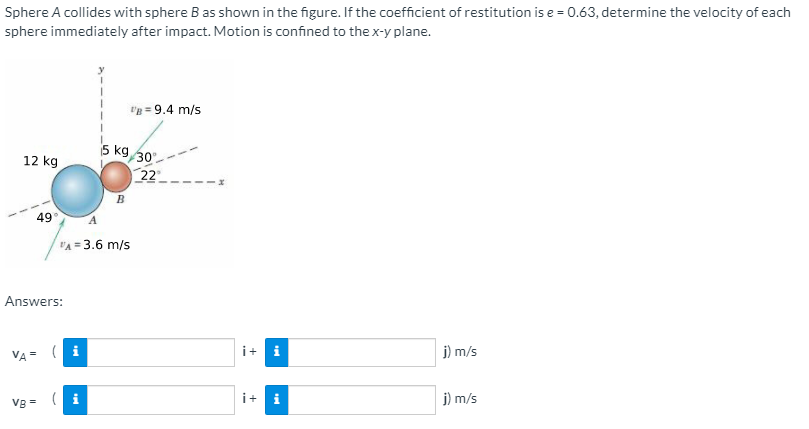Click the 12 kg mass label
This screenshot has width=809, height=429.
(x=40, y=161)
